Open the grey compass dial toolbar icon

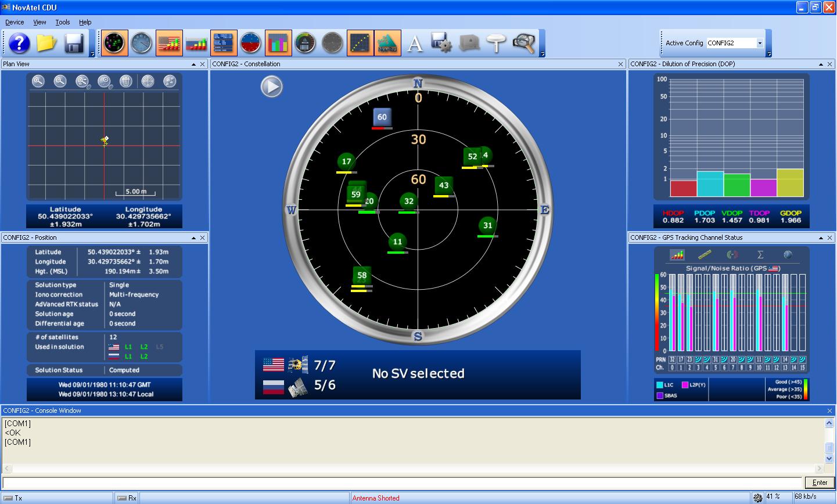[x=333, y=43]
